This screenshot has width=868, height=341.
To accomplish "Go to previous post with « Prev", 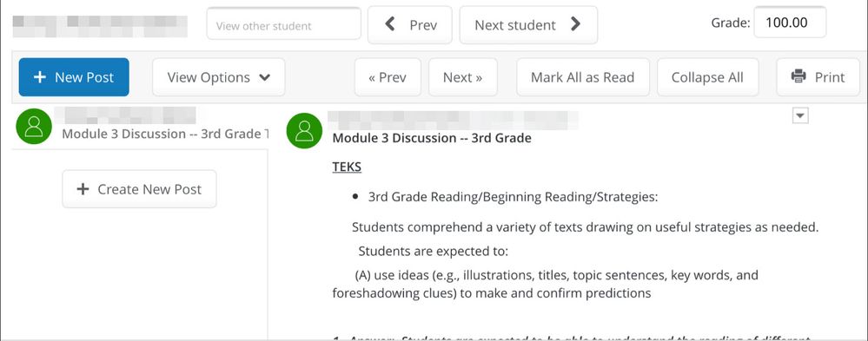I will tap(388, 77).
